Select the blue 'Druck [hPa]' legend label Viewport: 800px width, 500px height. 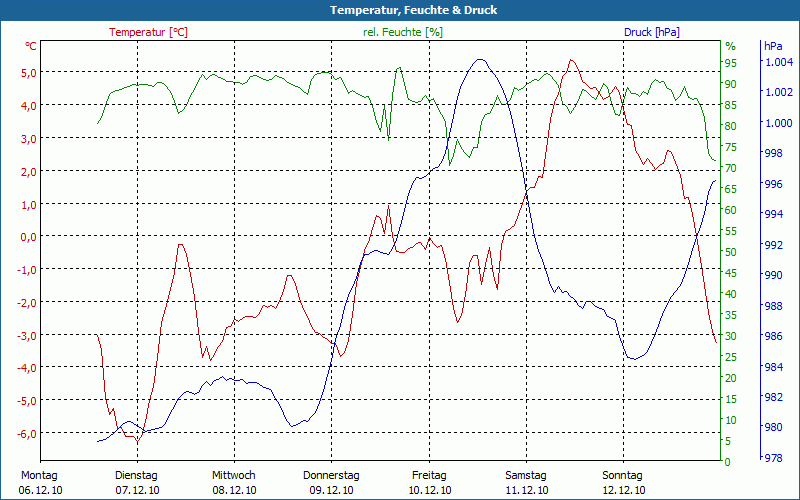652,32
